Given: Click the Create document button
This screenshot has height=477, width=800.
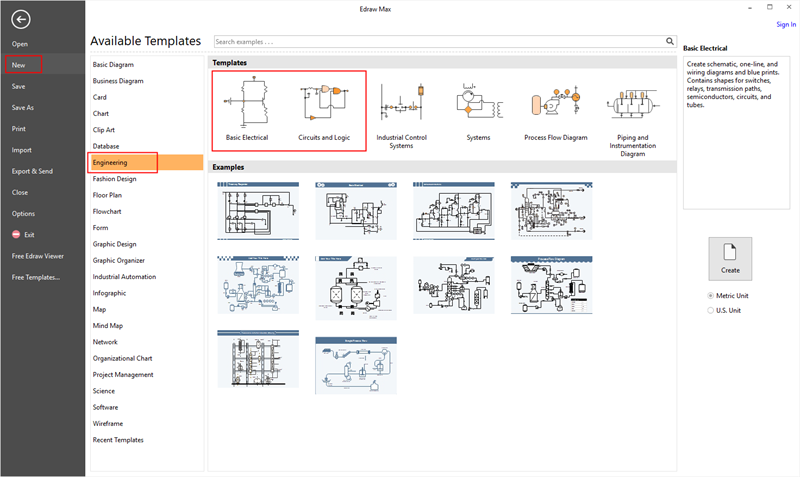Looking at the screenshot, I should [730, 259].
